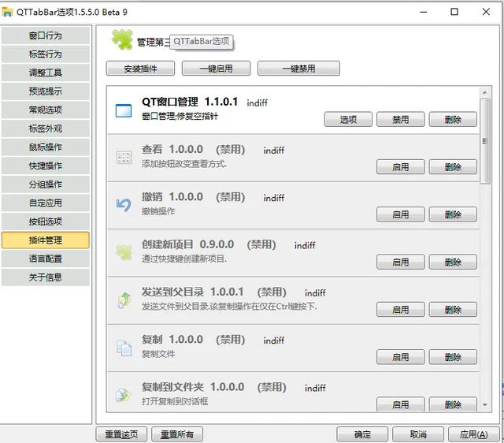Viewport: 504px width, 443px height.
Task: Delete the QT窗口管理 plugin
Action: pos(453,120)
